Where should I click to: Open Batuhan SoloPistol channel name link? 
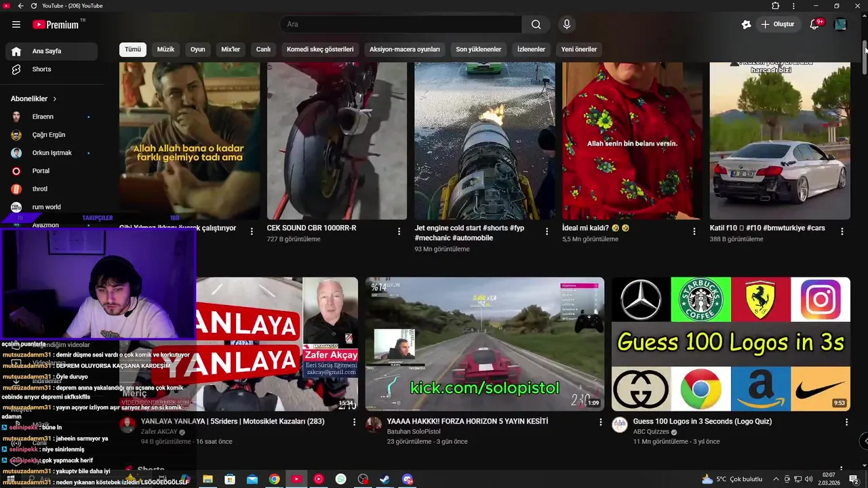tap(414, 432)
